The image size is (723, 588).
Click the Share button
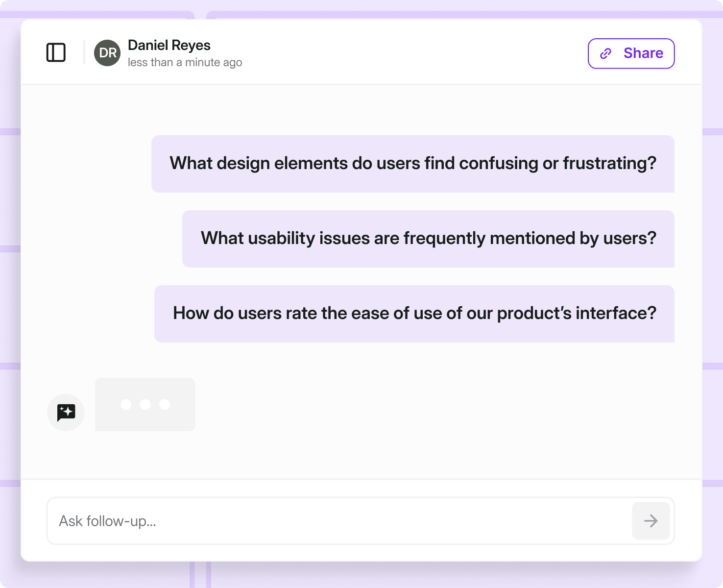click(x=631, y=53)
